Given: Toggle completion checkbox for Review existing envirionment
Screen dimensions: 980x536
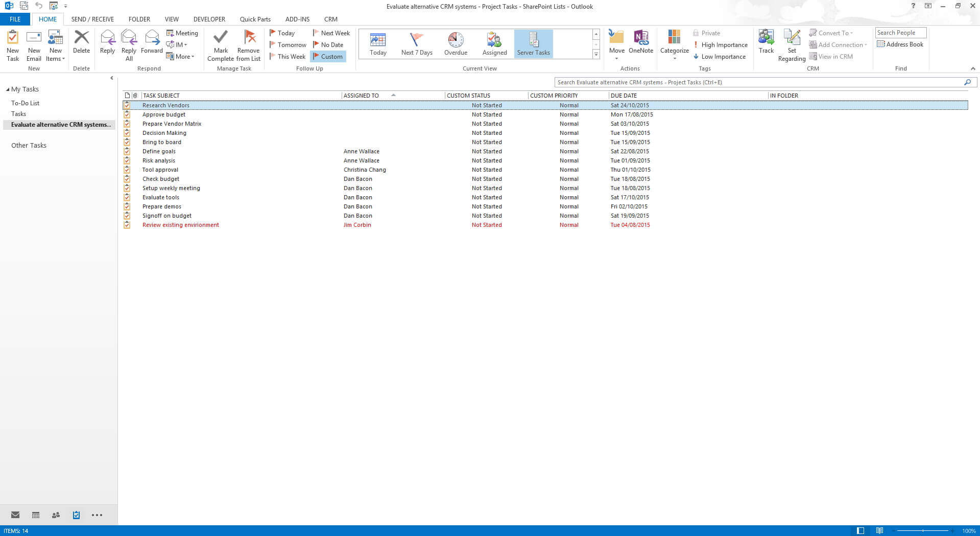Looking at the screenshot, I should pos(127,225).
